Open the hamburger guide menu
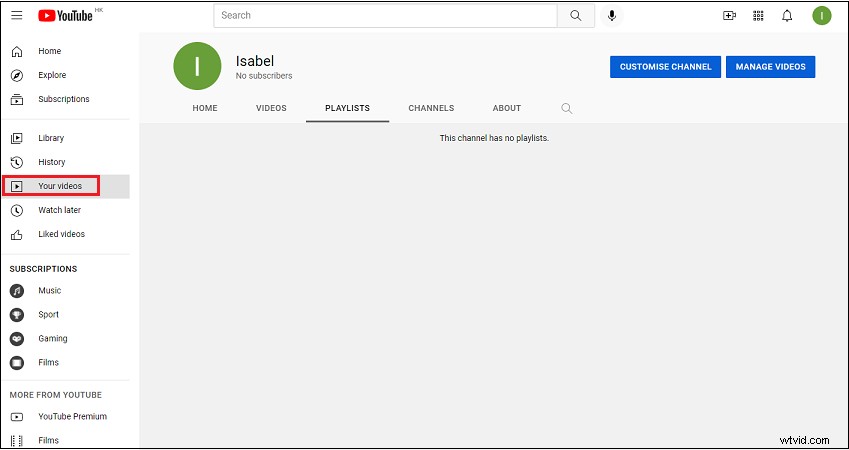849x450 pixels. (x=17, y=15)
